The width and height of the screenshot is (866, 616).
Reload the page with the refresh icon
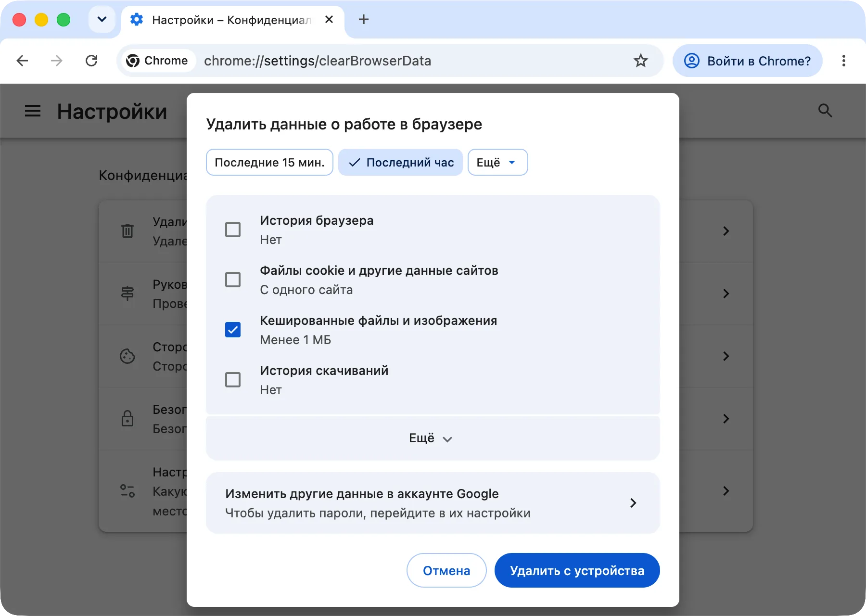(91, 61)
